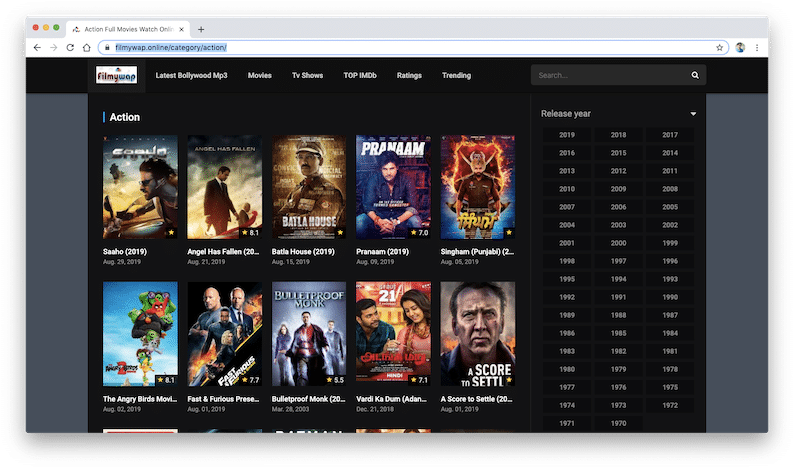The image size is (793, 467).
Task: Select the Action Full Movies browser tab
Action: click(129, 29)
